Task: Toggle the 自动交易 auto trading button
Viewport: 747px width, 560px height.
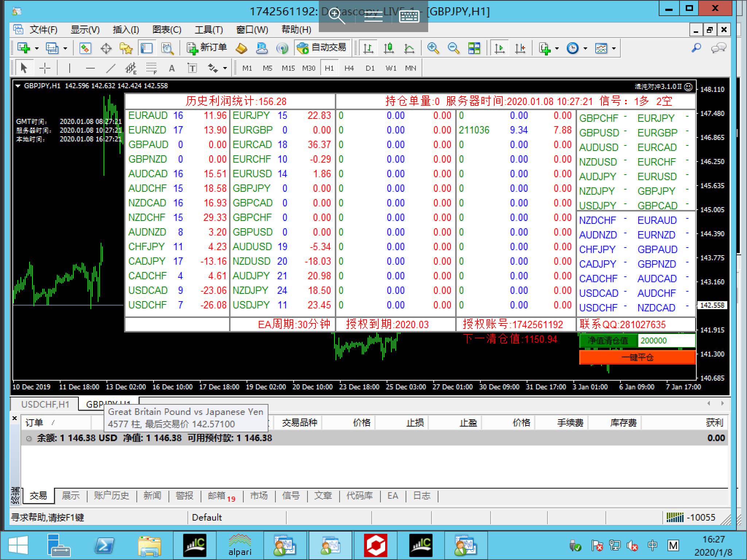Action: pos(322,48)
